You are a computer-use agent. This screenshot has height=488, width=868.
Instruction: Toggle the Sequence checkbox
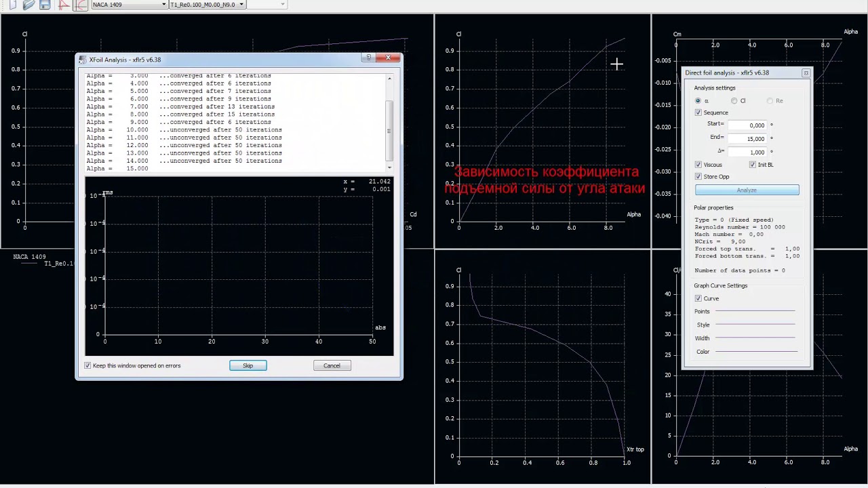click(698, 113)
